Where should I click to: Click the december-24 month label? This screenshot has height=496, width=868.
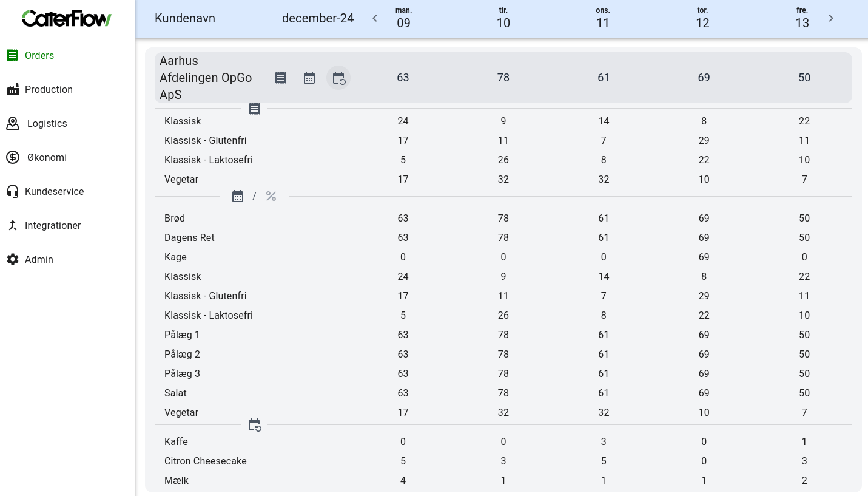click(x=318, y=18)
